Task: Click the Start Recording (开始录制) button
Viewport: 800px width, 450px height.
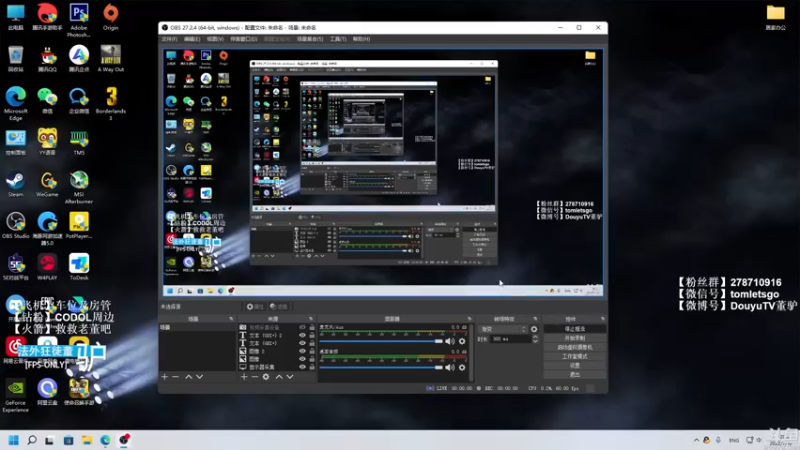Action: pyautogui.click(x=575, y=338)
